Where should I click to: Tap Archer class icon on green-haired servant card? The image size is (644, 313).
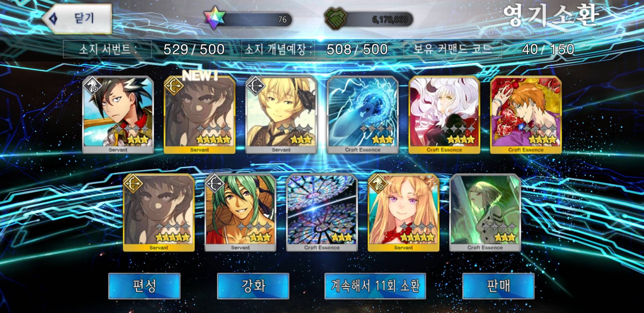215,184
